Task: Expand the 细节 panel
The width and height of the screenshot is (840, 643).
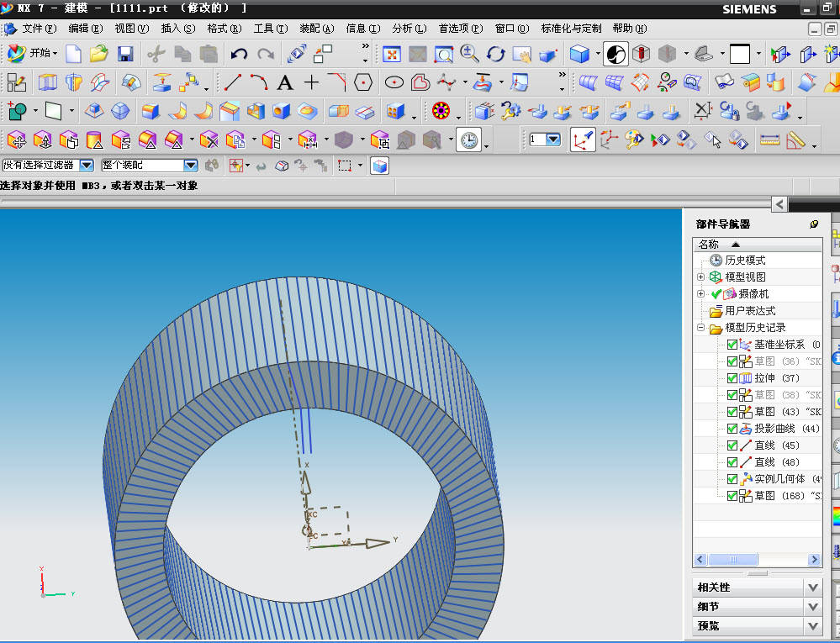Action: pyautogui.click(x=812, y=607)
